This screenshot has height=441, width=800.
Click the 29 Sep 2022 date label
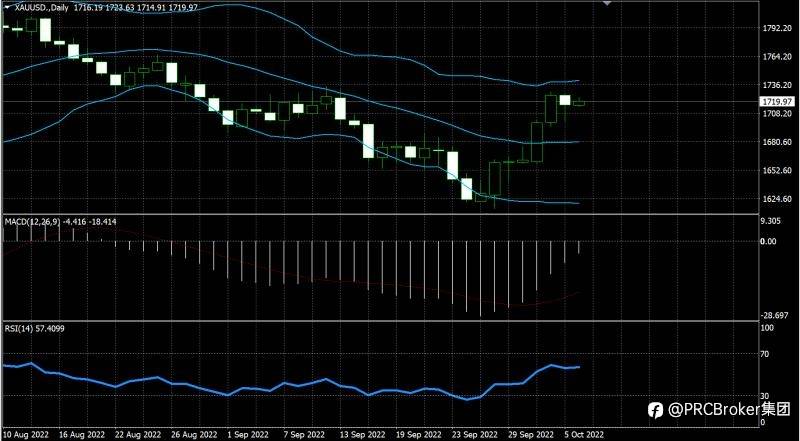coord(531,434)
